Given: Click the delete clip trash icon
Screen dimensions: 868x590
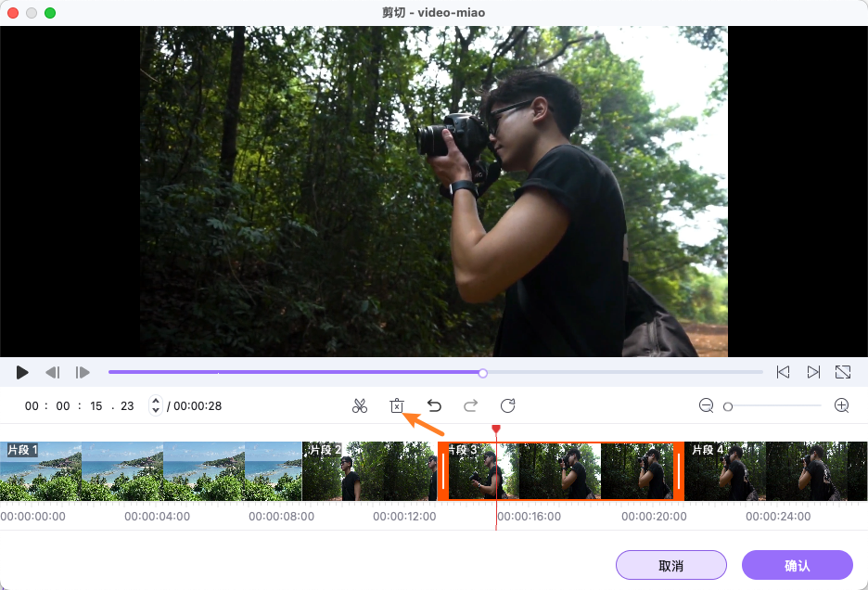Looking at the screenshot, I should point(397,405).
